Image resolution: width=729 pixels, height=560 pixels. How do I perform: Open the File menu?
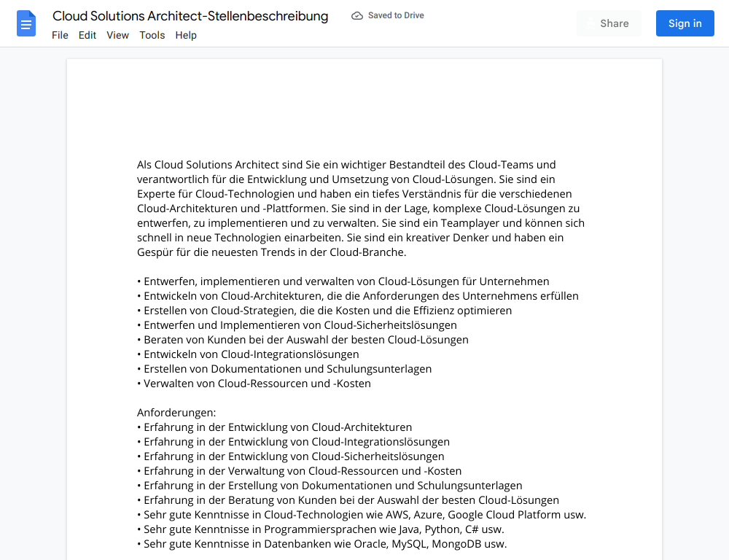(x=60, y=35)
